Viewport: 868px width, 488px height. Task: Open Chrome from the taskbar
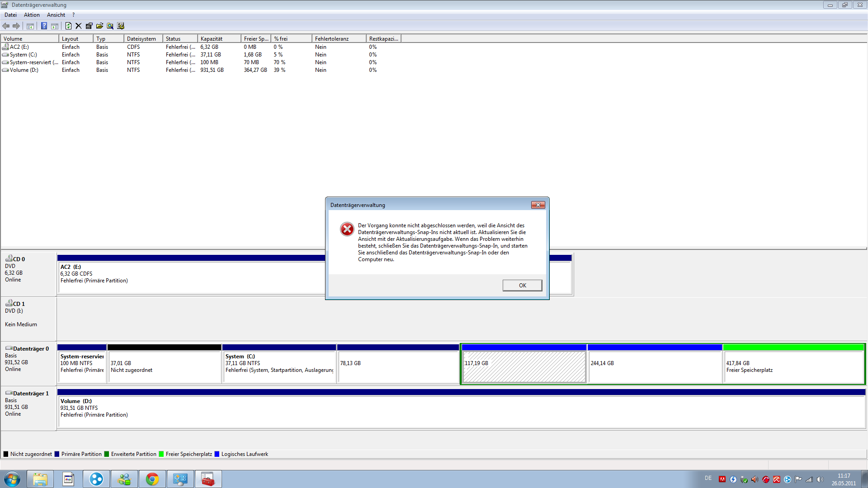[152, 479]
